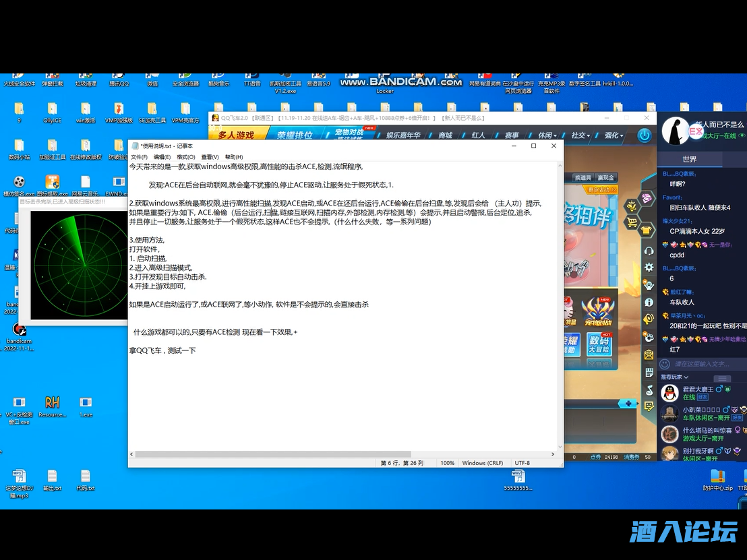Click Notepad's horizontal scrollbar

(283, 454)
